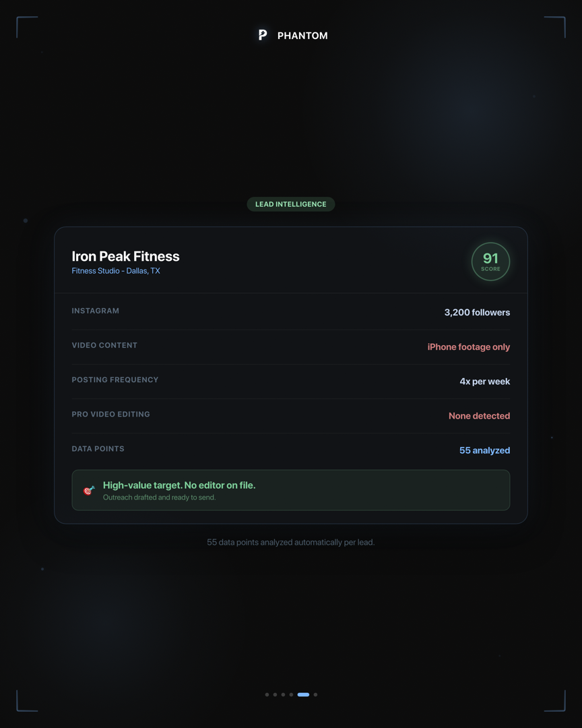
Task: Jump to last slide pagination dot
Action: point(315,694)
